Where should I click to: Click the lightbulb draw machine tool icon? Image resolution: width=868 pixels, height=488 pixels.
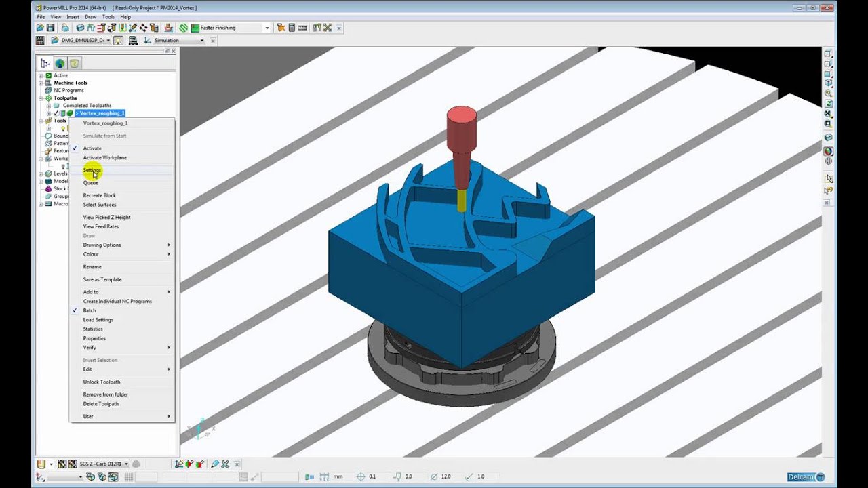[118, 41]
